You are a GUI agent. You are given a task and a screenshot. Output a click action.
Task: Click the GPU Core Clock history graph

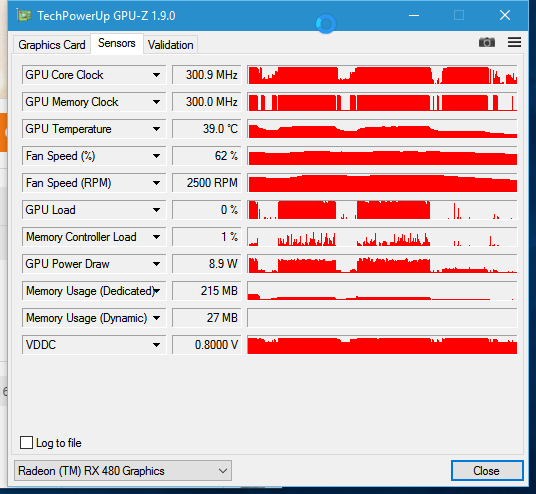pos(382,75)
